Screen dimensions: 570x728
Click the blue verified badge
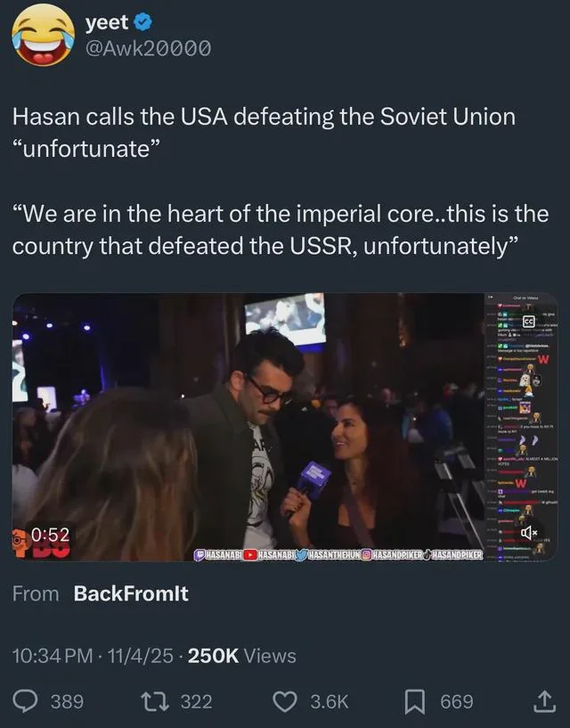(143, 21)
